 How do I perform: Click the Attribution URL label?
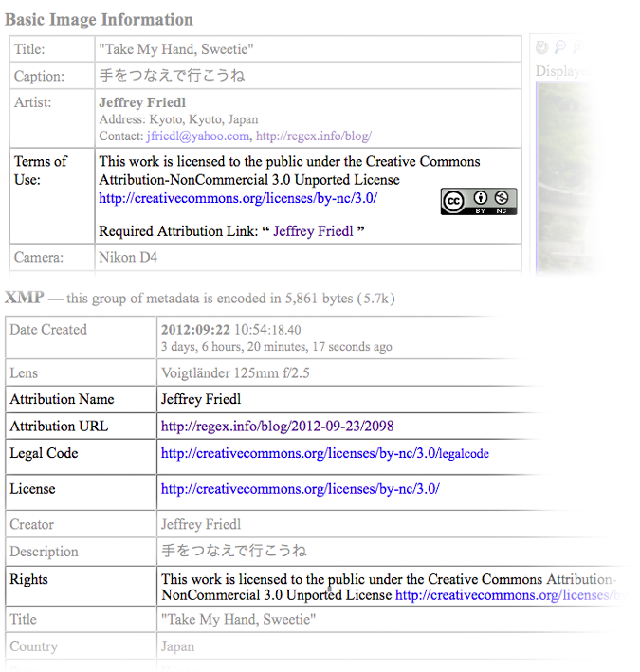coord(59,426)
